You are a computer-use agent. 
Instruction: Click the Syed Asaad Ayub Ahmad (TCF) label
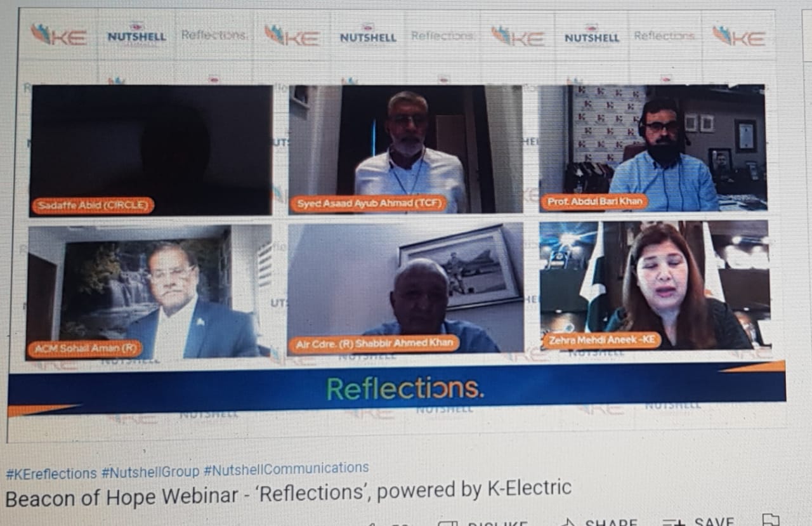click(x=369, y=204)
